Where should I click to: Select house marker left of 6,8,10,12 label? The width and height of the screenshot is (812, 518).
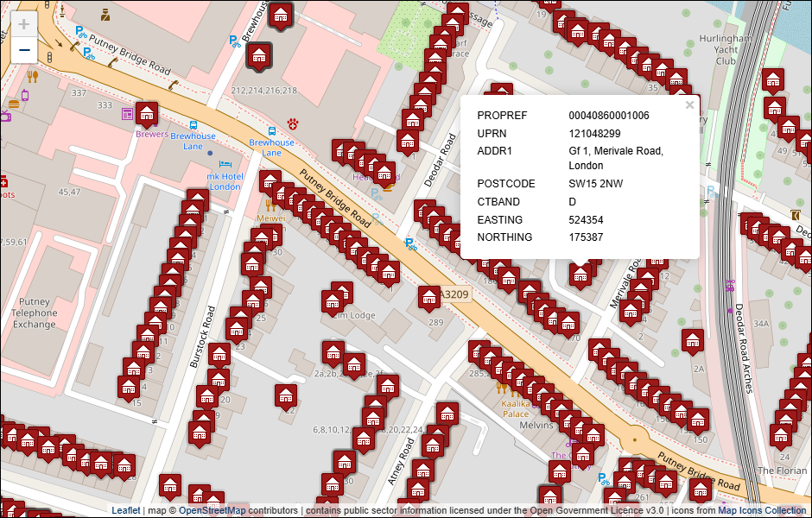[x=286, y=396]
